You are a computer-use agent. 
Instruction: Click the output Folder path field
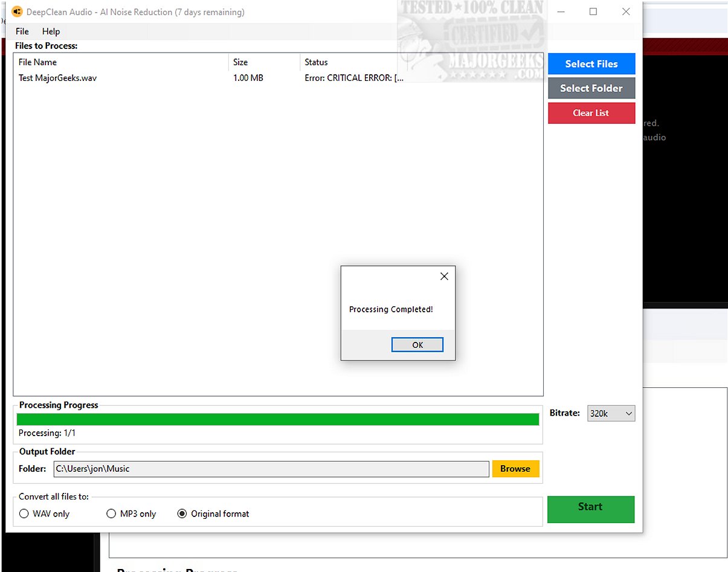[x=271, y=469]
